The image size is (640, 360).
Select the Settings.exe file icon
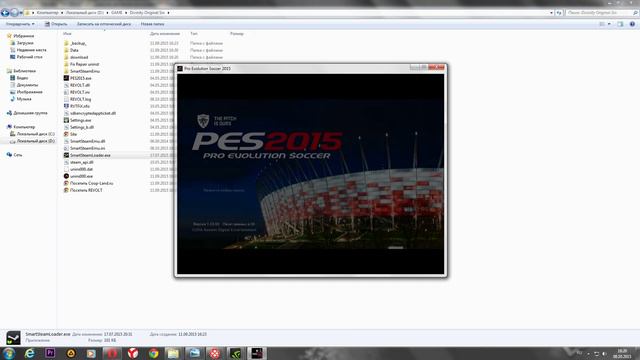66,120
